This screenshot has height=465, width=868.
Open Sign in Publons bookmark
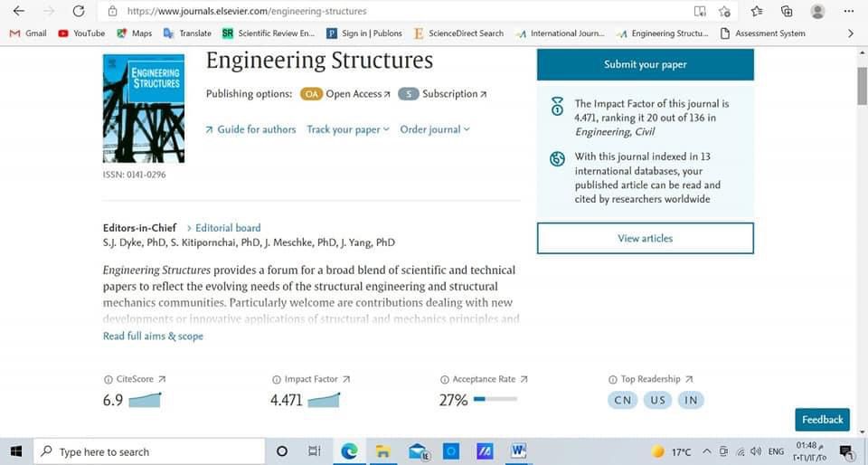tap(364, 33)
